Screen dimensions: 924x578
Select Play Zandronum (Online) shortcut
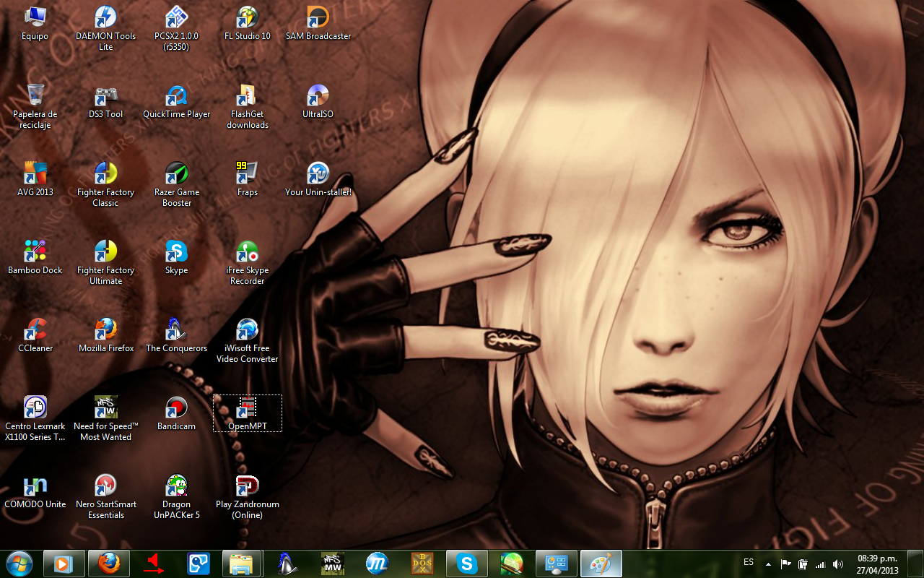pyautogui.click(x=248, y=496)
